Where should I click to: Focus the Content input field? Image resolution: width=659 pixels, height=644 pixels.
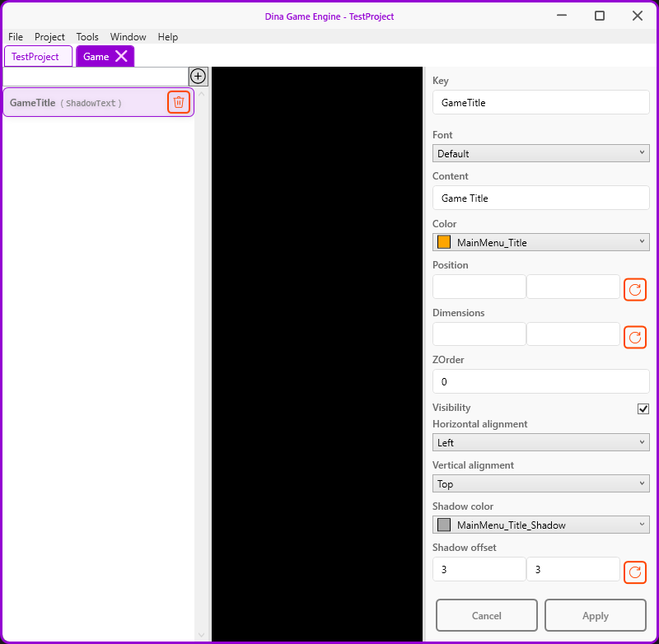[541, 198]
